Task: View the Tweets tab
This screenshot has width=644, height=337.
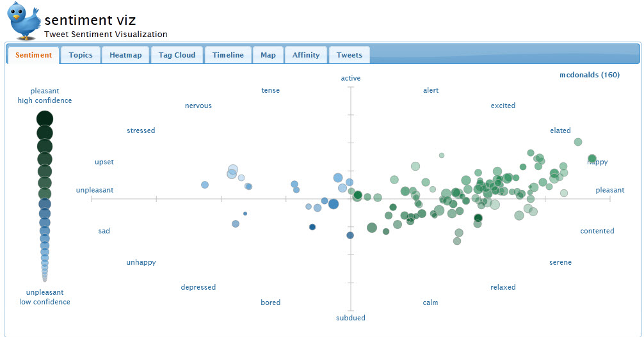Action: point(349,55)
